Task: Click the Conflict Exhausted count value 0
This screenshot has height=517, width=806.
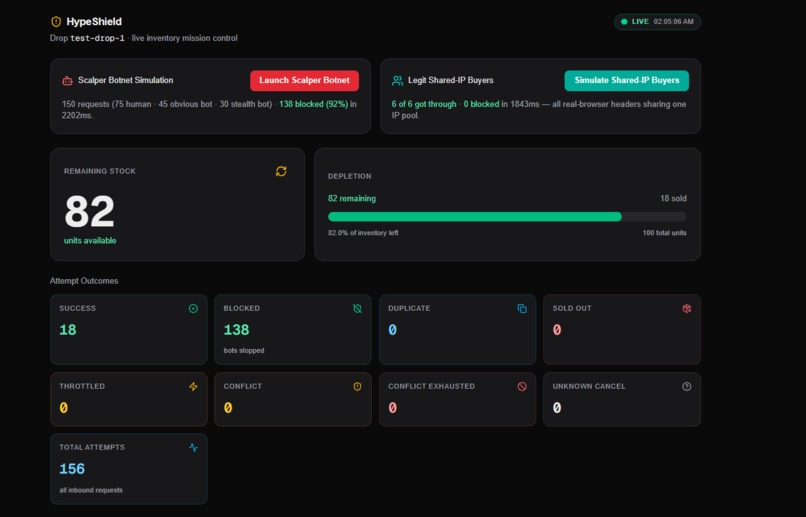Action: 392,408
